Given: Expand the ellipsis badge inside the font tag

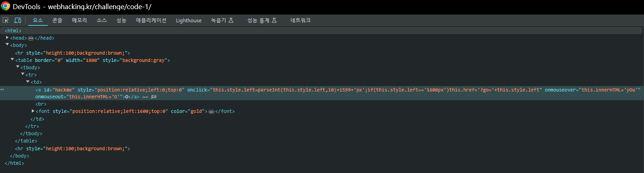Looking at the screenshot, I should (211, 112).
